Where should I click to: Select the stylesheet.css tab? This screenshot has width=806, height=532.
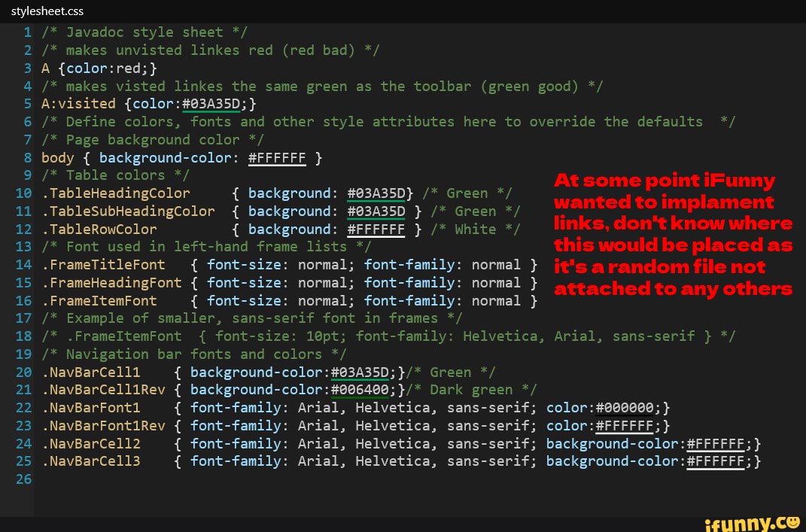pyautogui.click(x=47, y=11)
